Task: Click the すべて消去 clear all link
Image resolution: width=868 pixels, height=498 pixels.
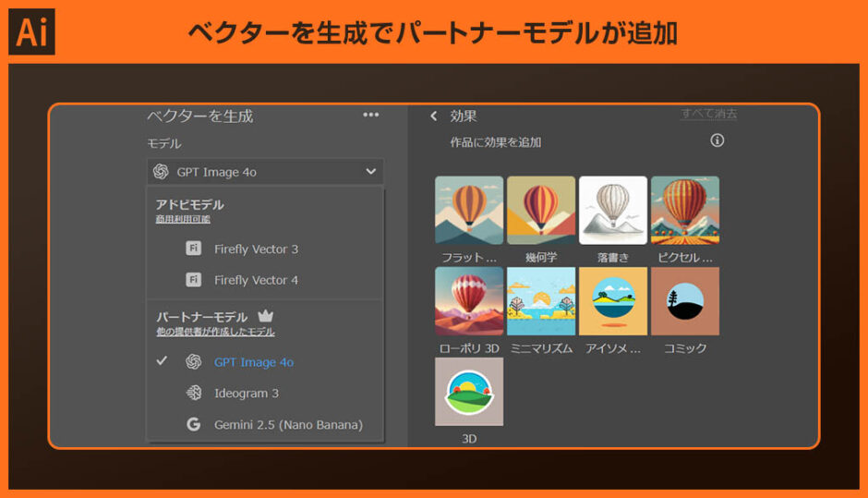Action: [x=708, y=114]
